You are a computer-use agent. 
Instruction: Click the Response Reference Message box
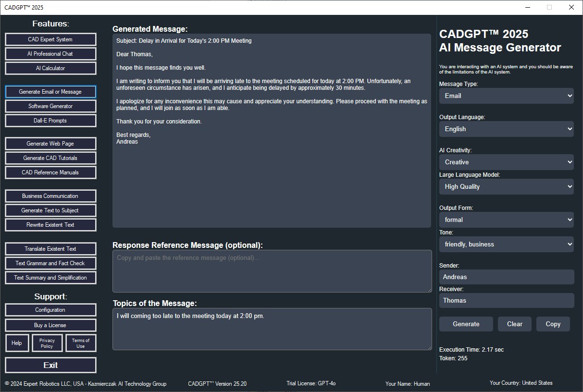tap(272, 271)
